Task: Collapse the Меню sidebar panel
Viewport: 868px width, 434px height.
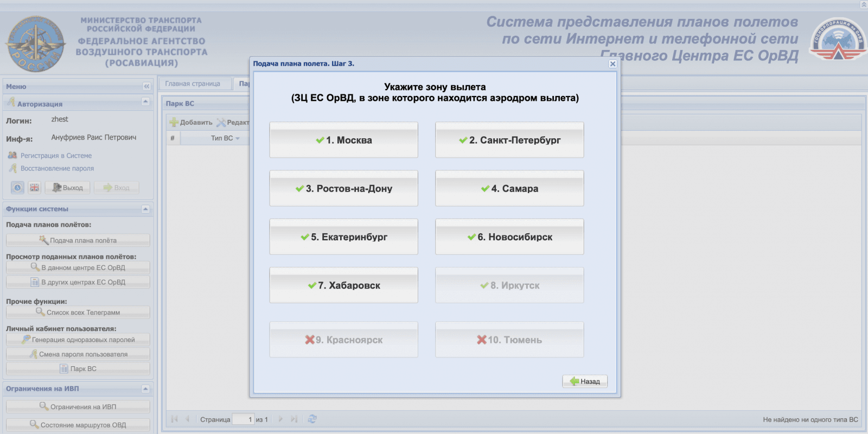Action: click(x=146, y=87)
